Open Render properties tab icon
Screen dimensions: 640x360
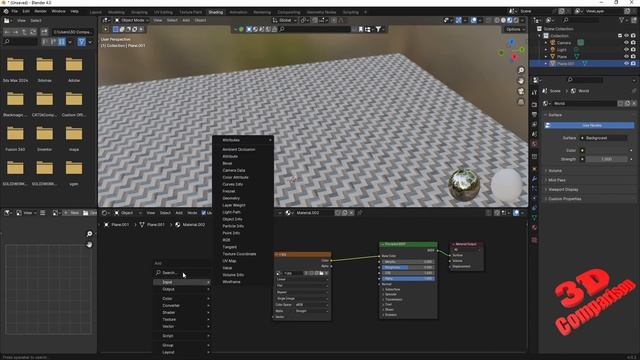click(x=534, y=104)
